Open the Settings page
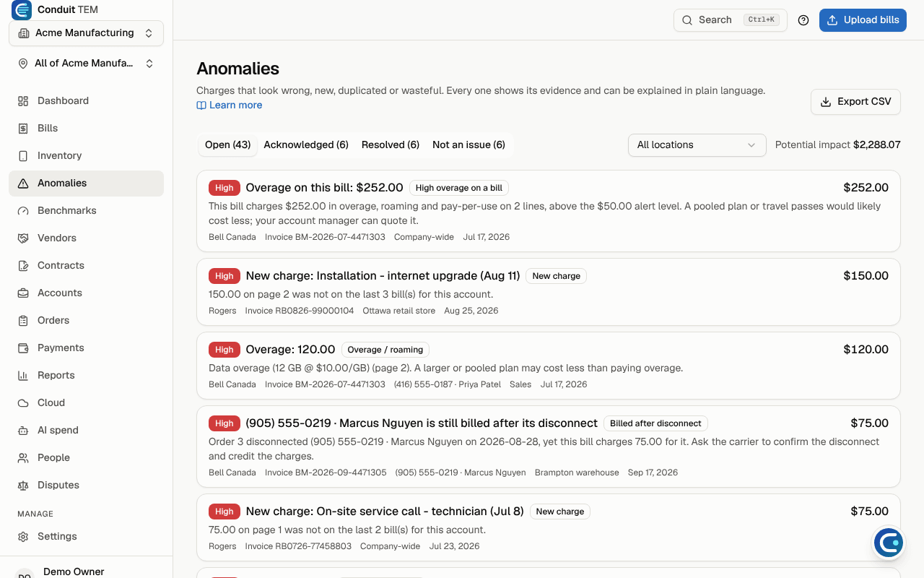The image size is (924, 578). click(87, 537)
